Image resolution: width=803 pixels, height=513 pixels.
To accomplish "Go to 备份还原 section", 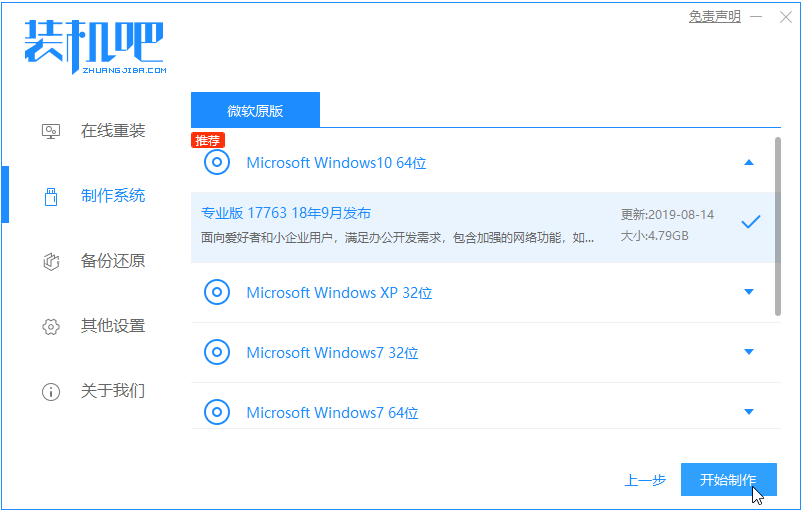I will tap(113, 261).
